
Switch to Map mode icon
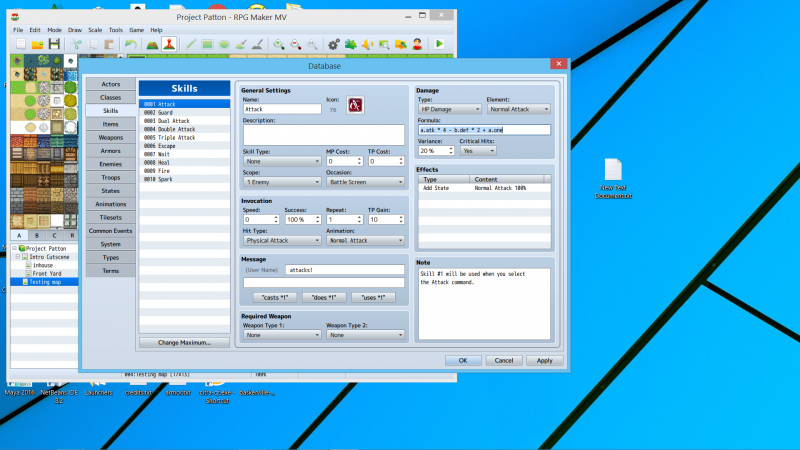pos(152,44)
